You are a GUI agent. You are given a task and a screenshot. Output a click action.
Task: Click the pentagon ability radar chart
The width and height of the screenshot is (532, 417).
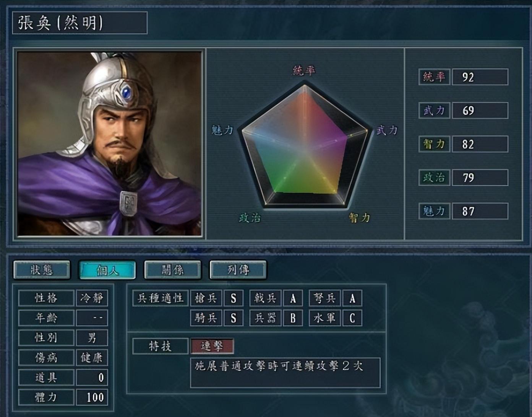[305, 145]
